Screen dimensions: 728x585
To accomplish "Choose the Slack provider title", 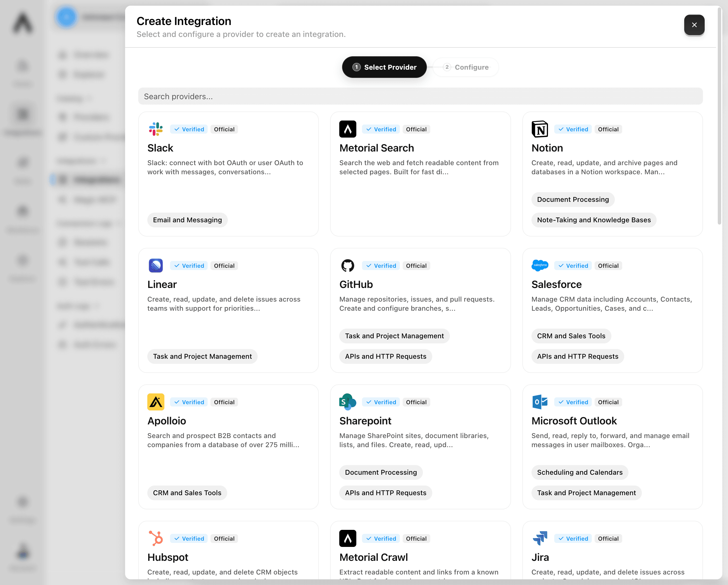I will pos(160,148).
